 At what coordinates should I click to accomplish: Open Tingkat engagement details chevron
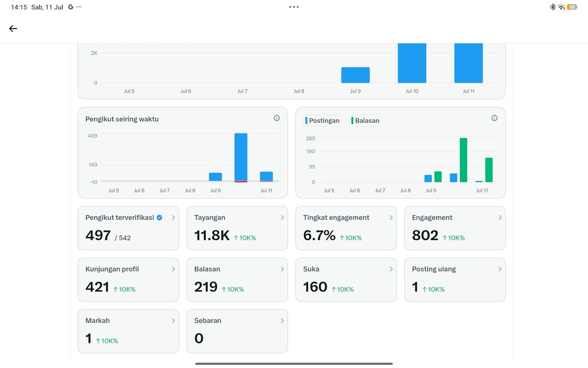tap(391, 217)
